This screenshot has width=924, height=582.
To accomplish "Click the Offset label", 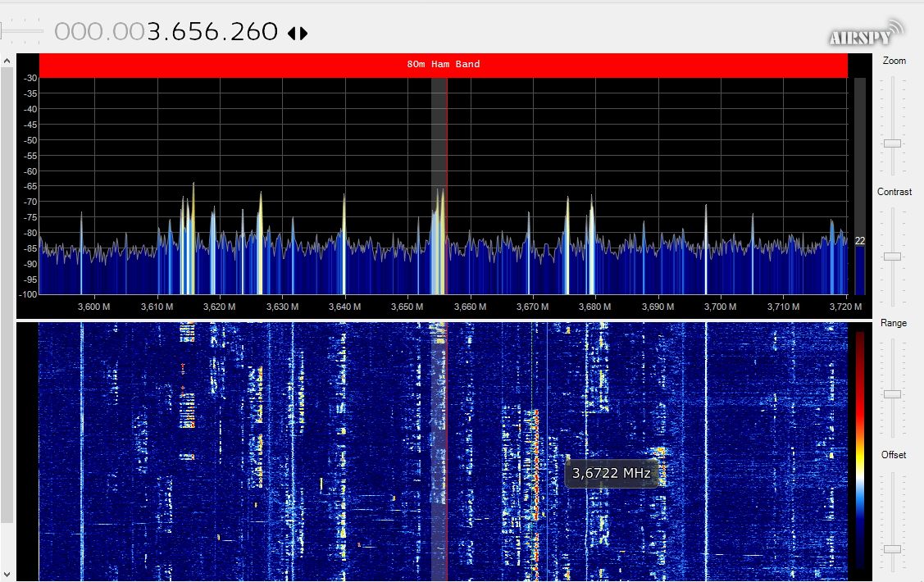I will (x=894, y=455).
